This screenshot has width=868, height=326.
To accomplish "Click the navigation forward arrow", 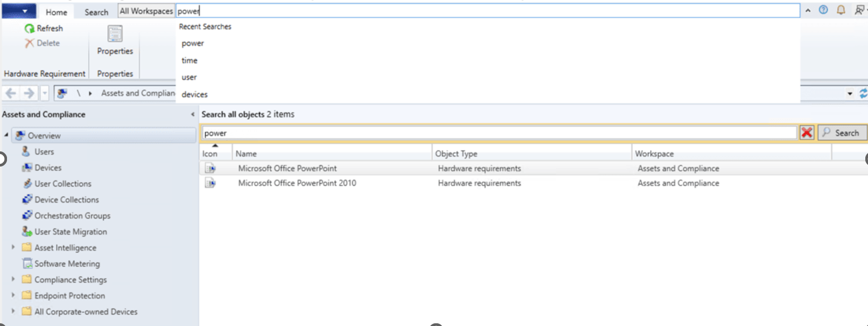I will pos(29,93).
